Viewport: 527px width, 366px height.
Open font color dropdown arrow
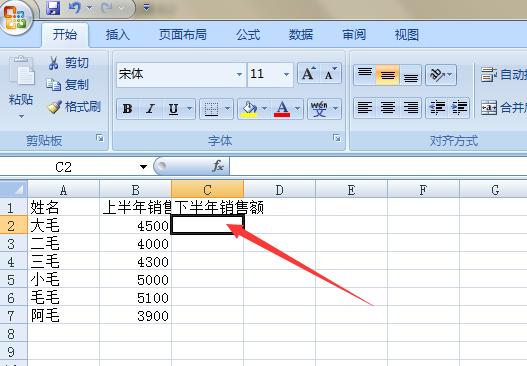297,109
